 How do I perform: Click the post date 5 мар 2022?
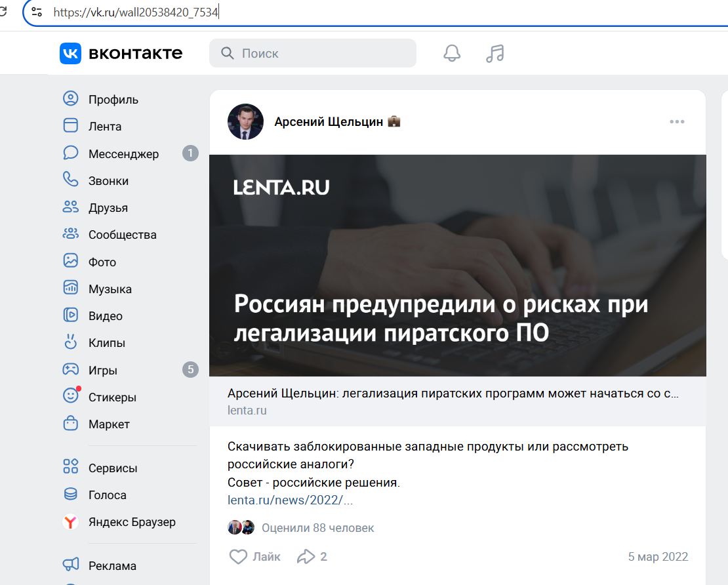point(658,557)
